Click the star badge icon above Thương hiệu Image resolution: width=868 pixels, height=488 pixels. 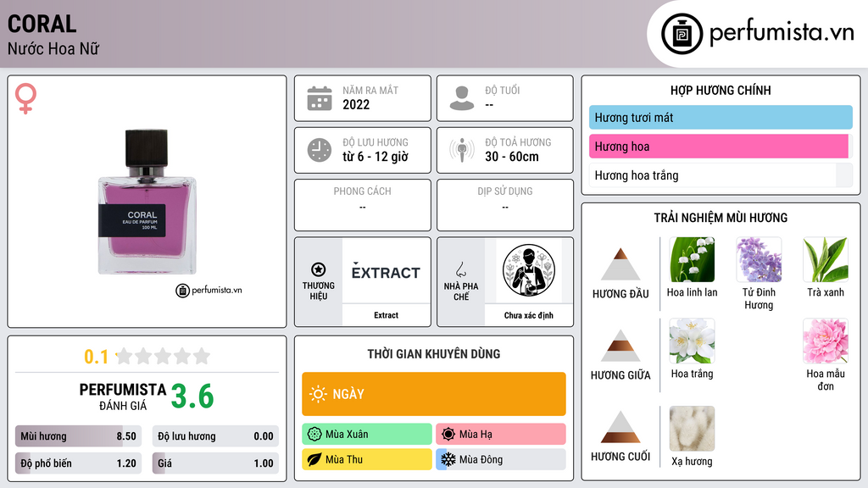[319, 269]
